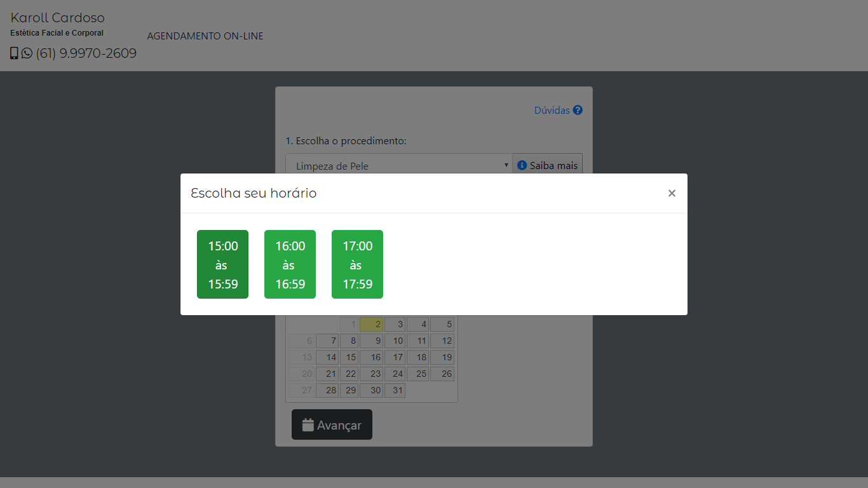This screenshot has width=868, height=488.
Task: Pick the 17:00 às 17:59 time slot
Action: coord(357,264)
